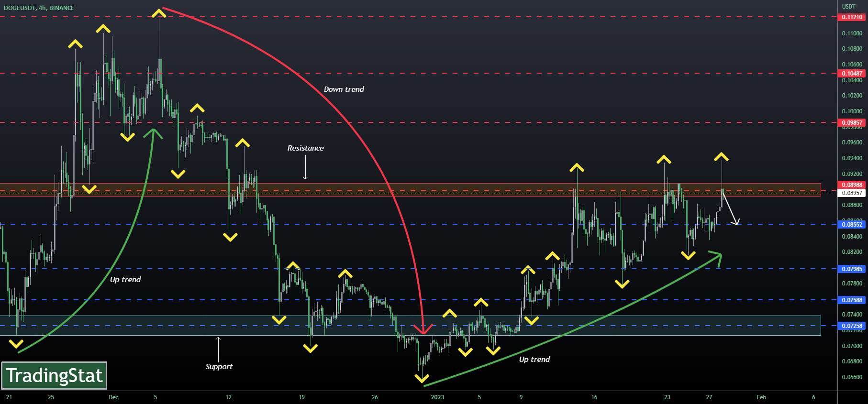Screen dimensions: 868x404
Task: Click the 'Down trend' annotation text
Action: [x=344, y=89]
